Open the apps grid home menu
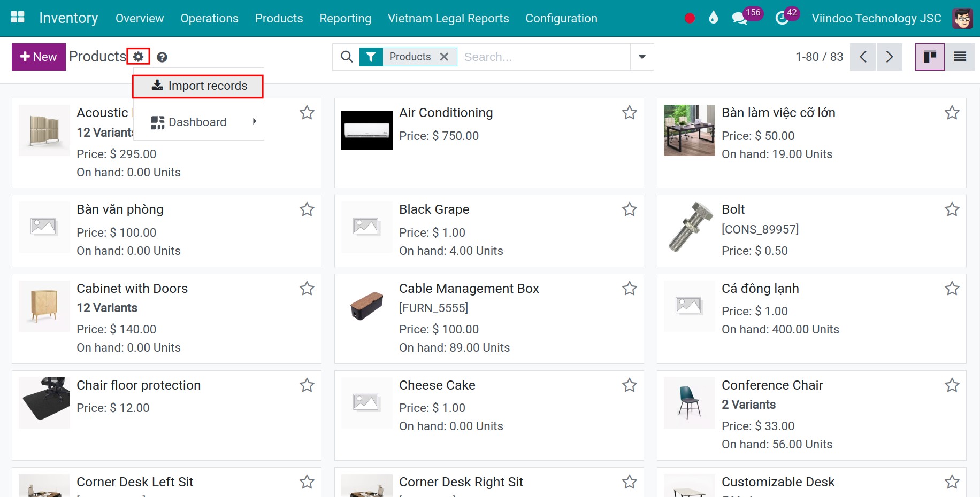The height and width of the screenshot is (497, 980). (x=18, y=18)
